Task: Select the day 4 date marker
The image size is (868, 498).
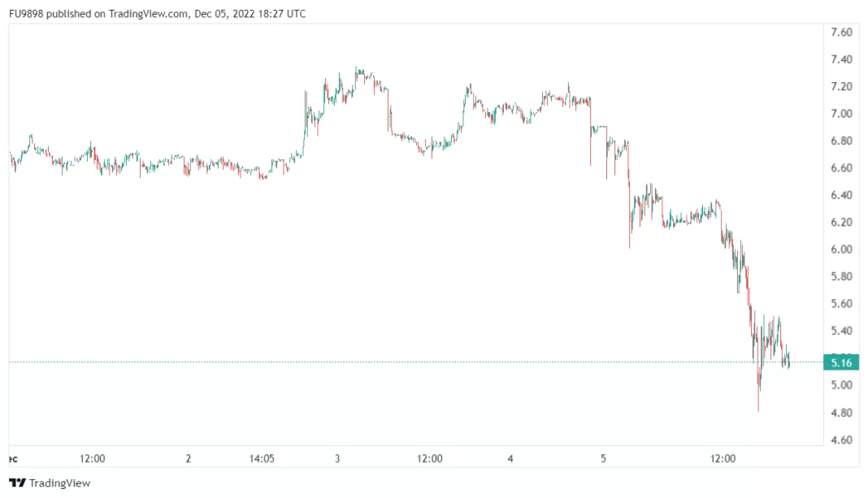Action: coord(510,459)
